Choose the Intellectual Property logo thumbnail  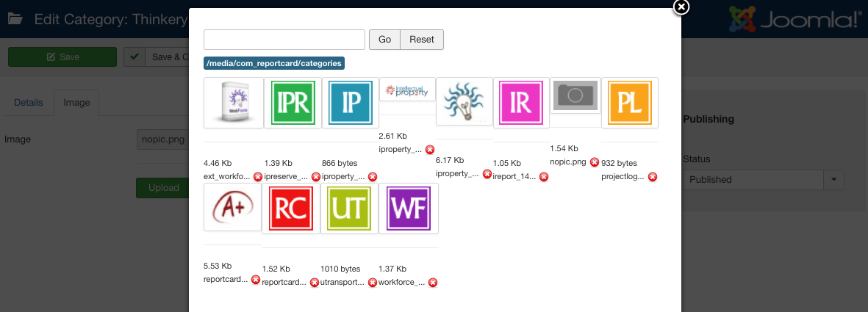point(407,89)
